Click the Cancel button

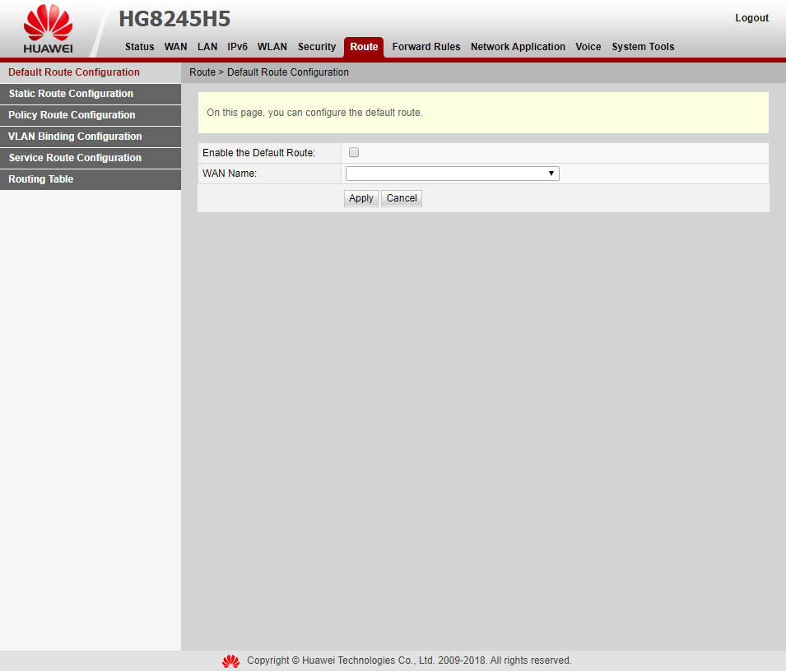pos(401,197)
